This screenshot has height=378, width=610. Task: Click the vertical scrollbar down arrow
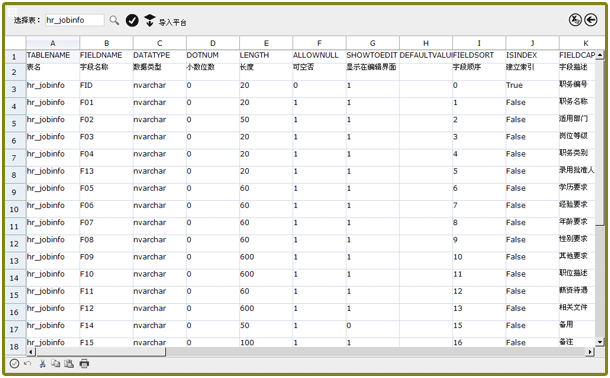[600, 342]
